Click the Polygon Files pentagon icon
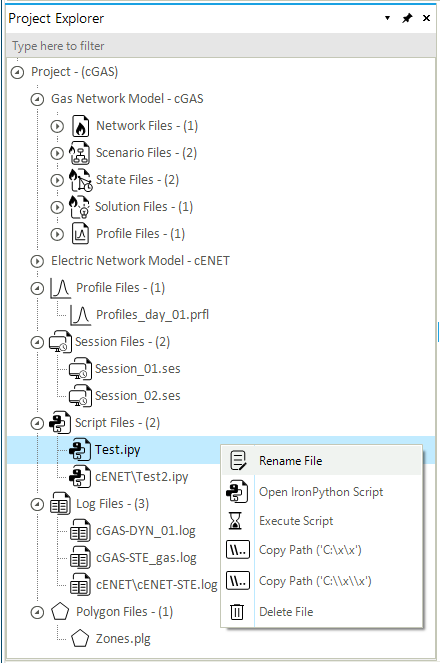This screenshot has height=663, width=440. click(x=60, y=612)
